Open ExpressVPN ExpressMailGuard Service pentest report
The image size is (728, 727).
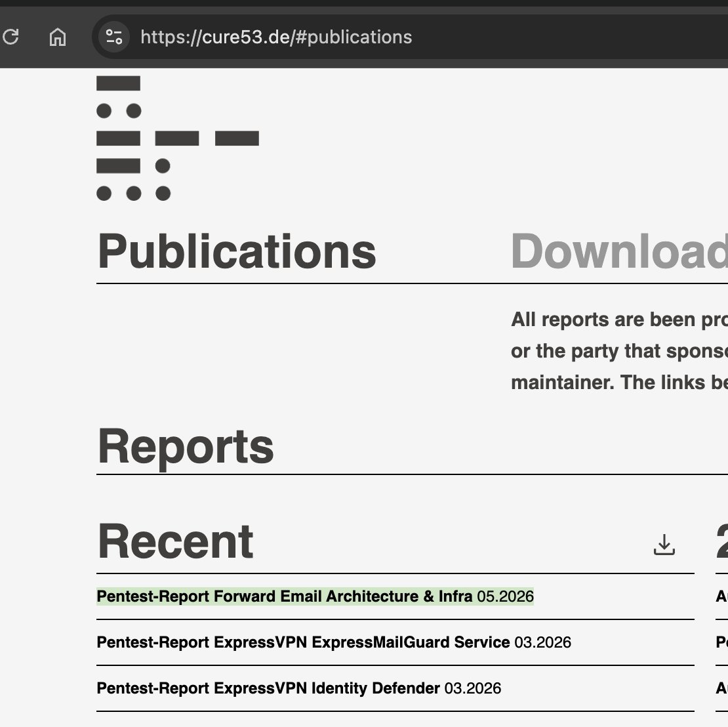333,642
